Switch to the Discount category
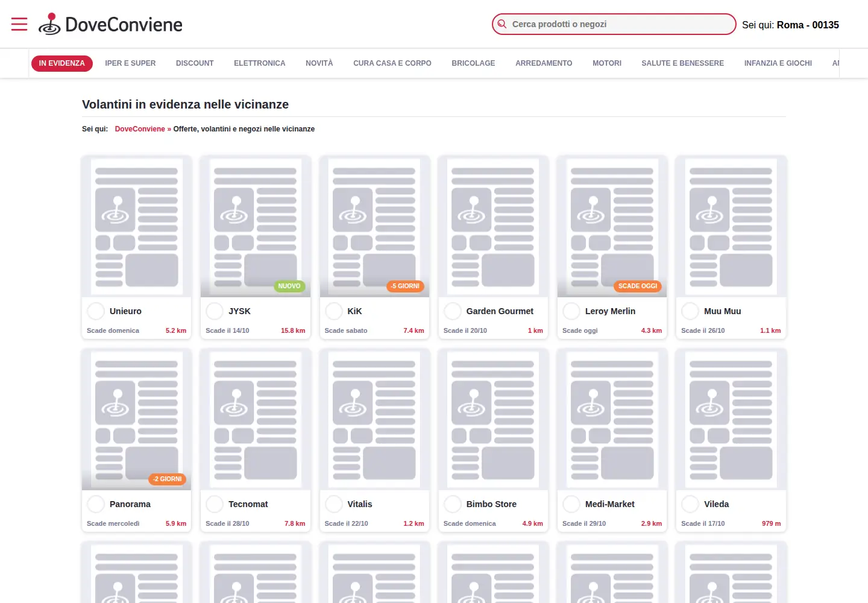Viewport: 868px width, 603px height. [195, 63]
